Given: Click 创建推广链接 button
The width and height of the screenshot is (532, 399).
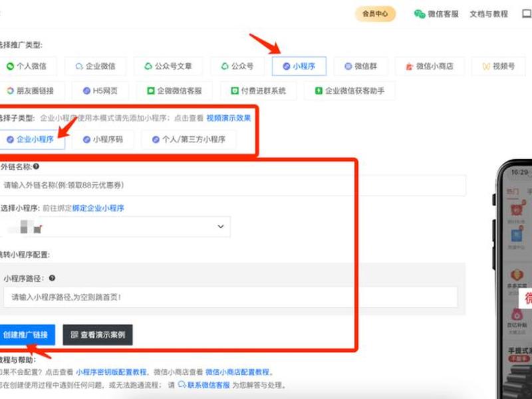Looking at the screenshot, I should point(27,335).
